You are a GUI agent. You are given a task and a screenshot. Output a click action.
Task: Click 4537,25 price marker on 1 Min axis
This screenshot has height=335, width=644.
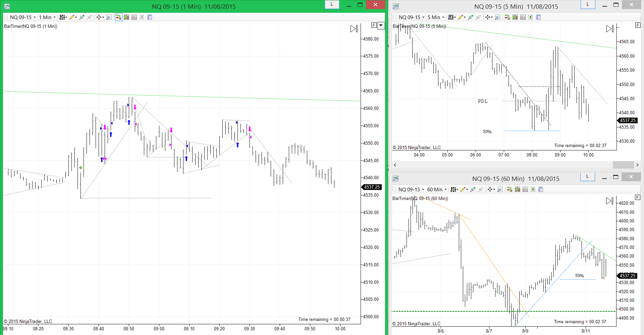tap(371, 187)
